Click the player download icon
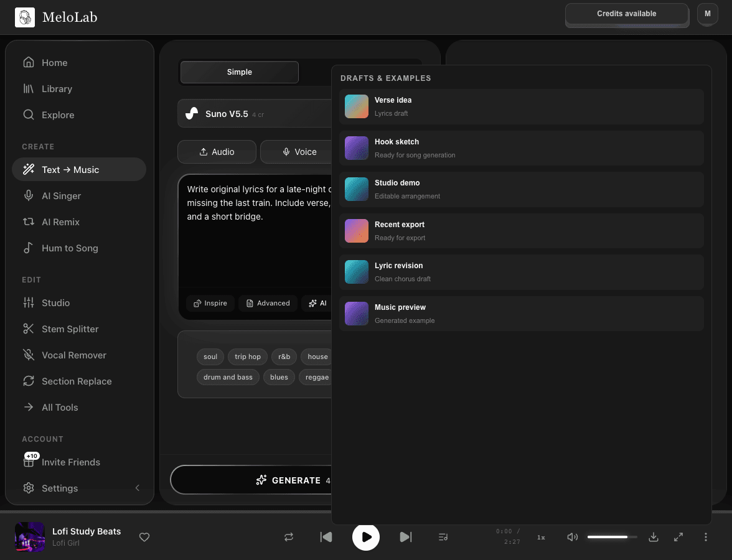The image size is (732, 560). click(x=654, y=536)
